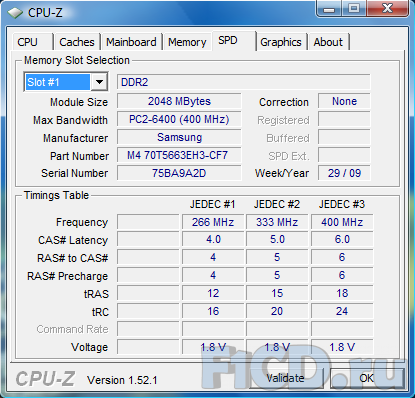Viewport: 415px width, 398px height.
Task: Click the CPU-Z app icon in title bar
Action: [x=15, y=13]
